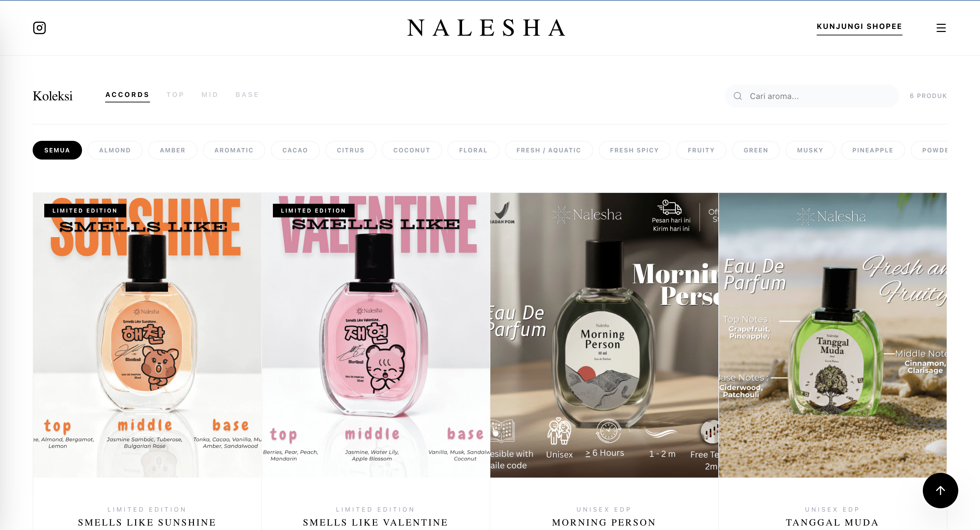980x530 pixels.
Task: Choose the PINEAPPLE filter chip
Action: [872, 150]
